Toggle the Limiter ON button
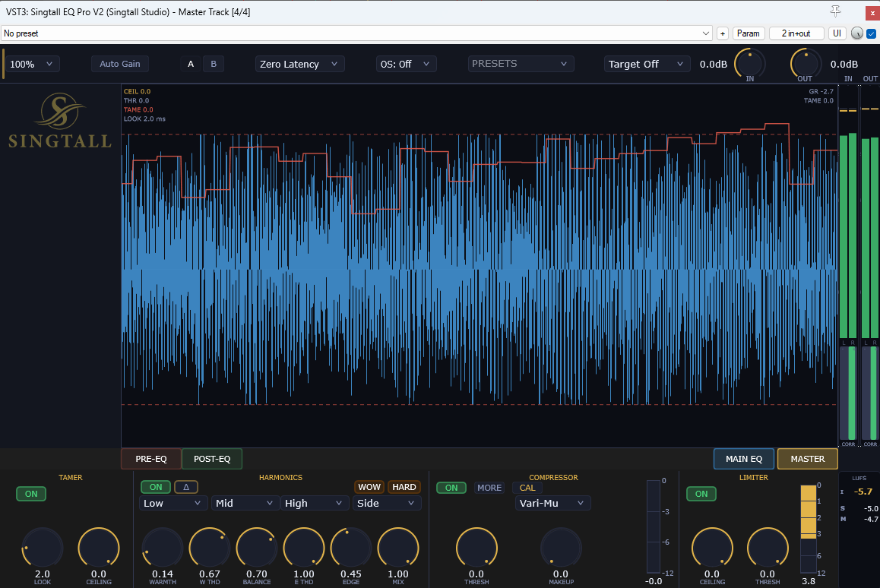 (701, 494)
